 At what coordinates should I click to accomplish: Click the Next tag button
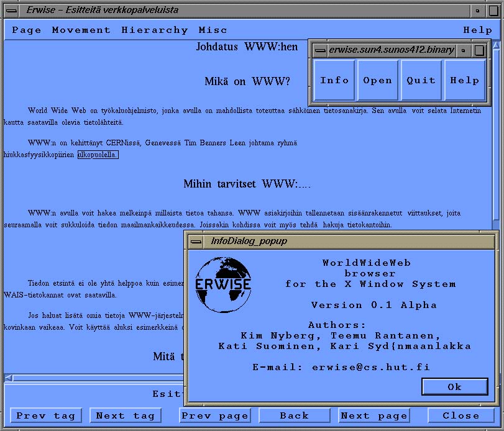[125, 415]
